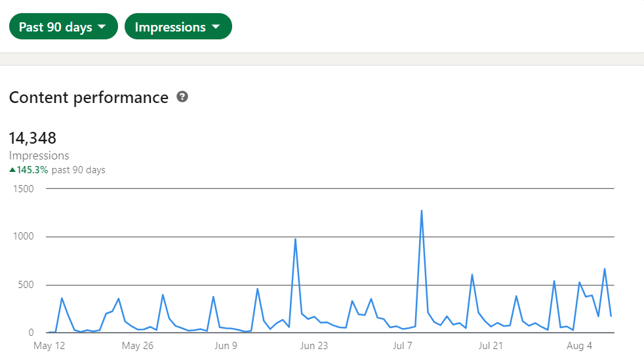Screen dimensions: 644x353
Task: Click the May 26 date label
Action: tap(137, 346)
